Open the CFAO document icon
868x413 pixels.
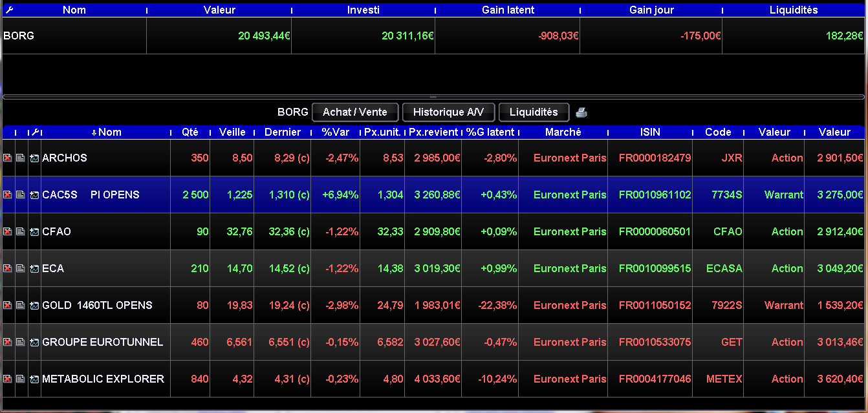[x=21, y=231]
